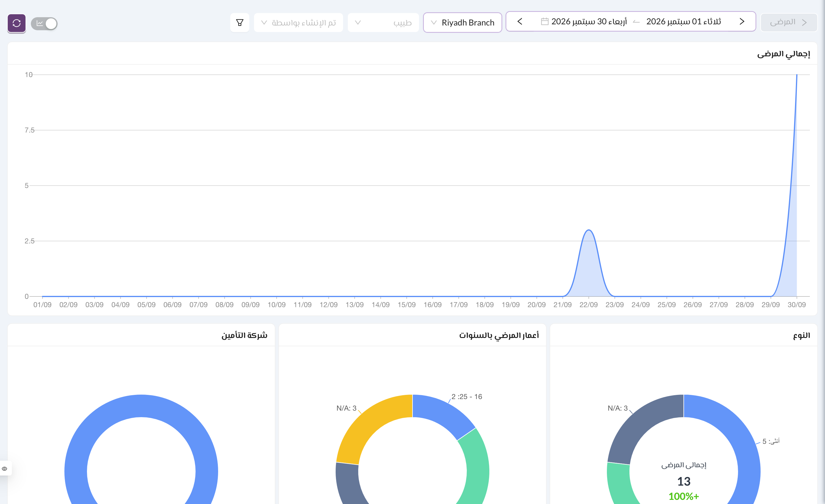The image size is (825, 504).
Task: Expand the Riyadh Branch dropdown
Action: coord(462,23)
